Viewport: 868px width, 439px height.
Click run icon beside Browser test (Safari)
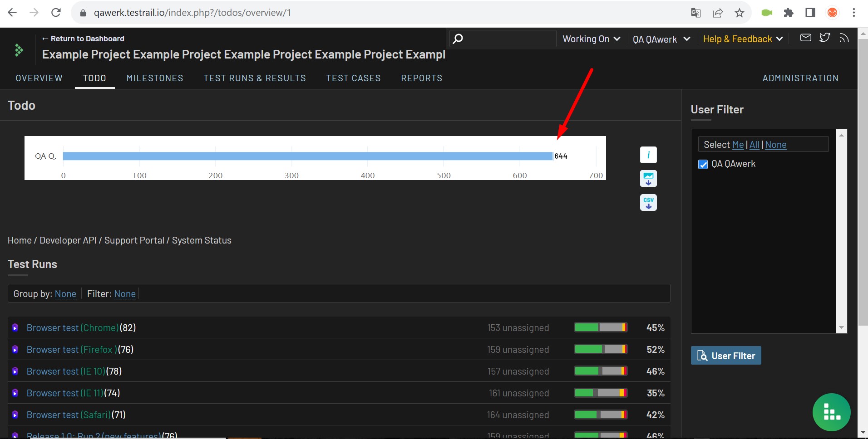coord(15,415)
